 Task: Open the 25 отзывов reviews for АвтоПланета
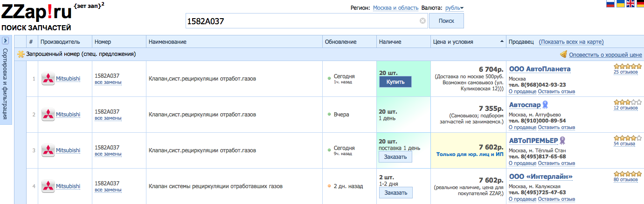625,72
